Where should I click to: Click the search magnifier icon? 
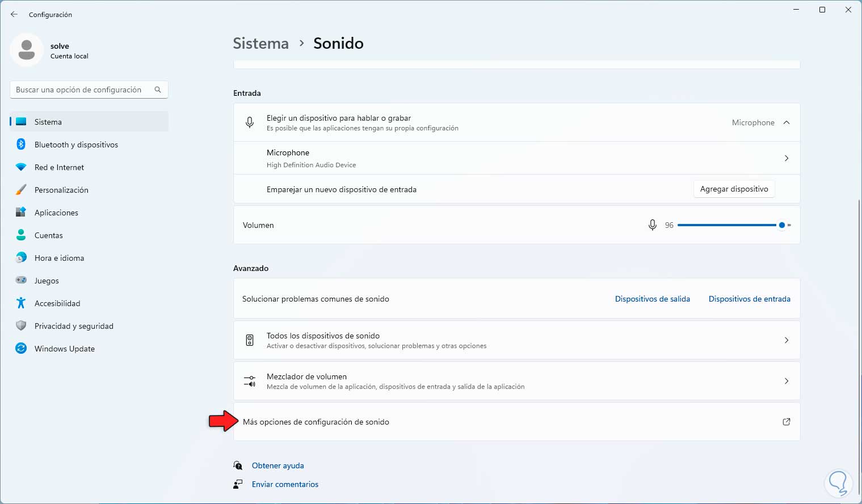pyautogui.click(x=158, y=90)
